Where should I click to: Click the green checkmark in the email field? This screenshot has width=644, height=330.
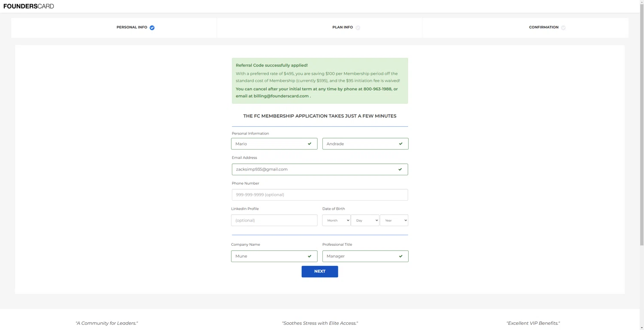pos(400,169)
